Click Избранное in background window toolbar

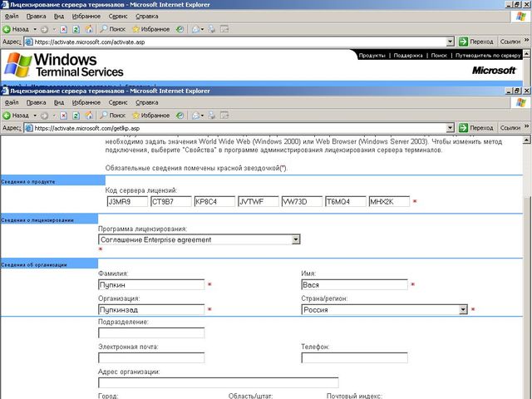tap(150, 29)
